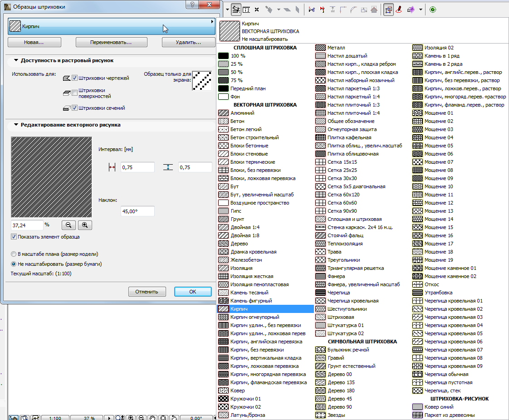Choose 'Бетон' from the fill list
509x420 pixels.
[x=266, y=121]
